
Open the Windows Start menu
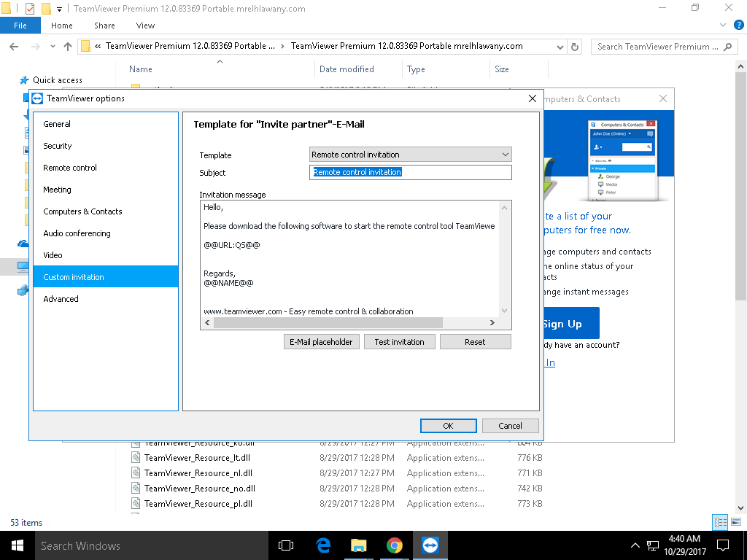click(16, 545)
